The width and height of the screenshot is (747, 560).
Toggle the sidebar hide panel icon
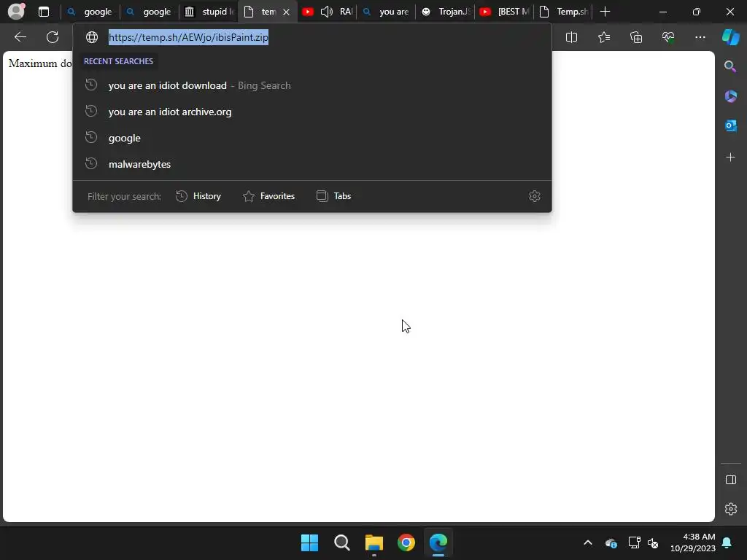pos(731,480)
